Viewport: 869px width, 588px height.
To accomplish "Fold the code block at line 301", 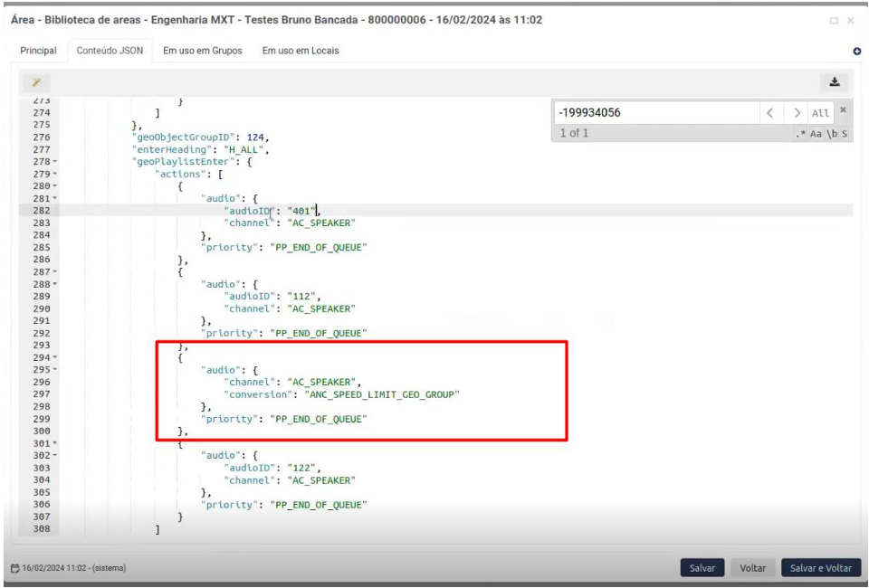I will [x=56, y=443].
